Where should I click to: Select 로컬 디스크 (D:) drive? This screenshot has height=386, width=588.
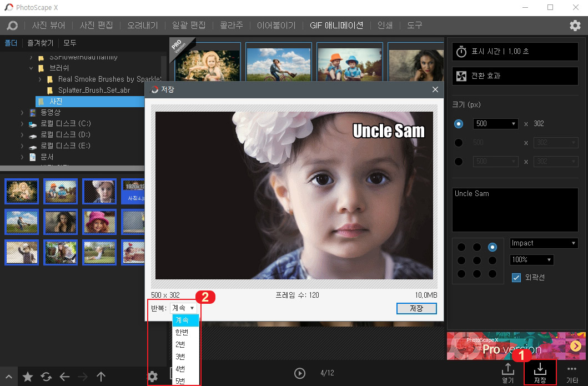click(x=66, y=134)
